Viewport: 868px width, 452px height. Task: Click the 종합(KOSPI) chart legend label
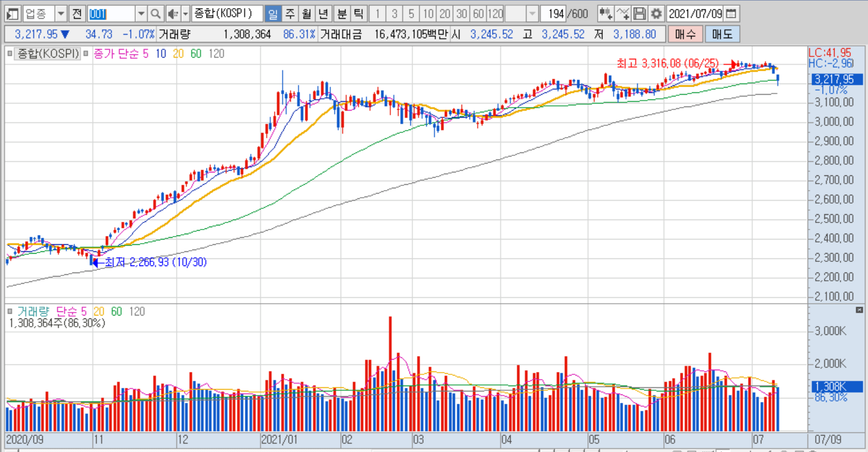click(x=48, y=54)
